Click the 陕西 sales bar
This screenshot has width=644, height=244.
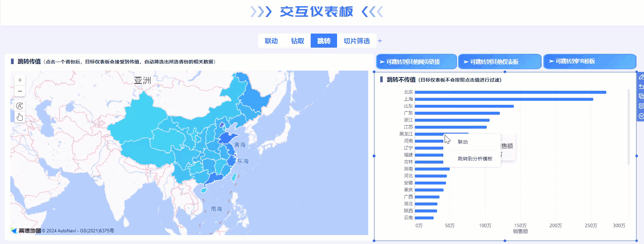point(426,211)
